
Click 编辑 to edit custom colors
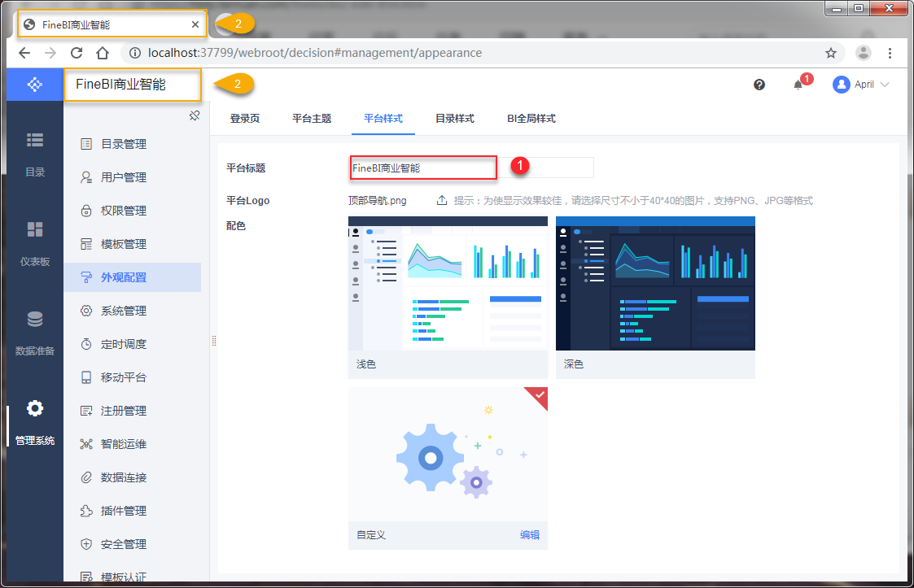529,535
